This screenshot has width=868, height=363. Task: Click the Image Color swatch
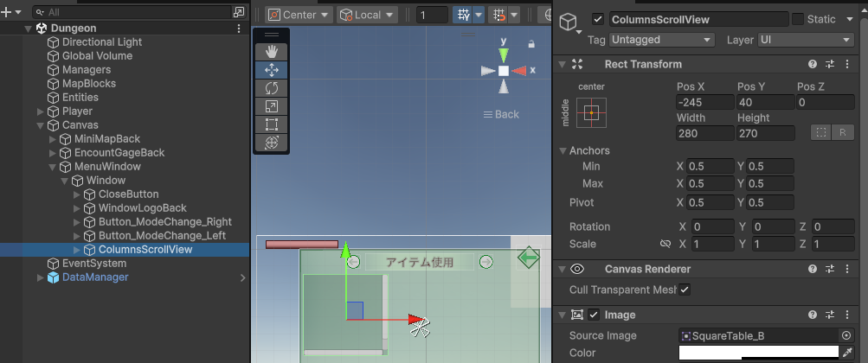(759, 353)
